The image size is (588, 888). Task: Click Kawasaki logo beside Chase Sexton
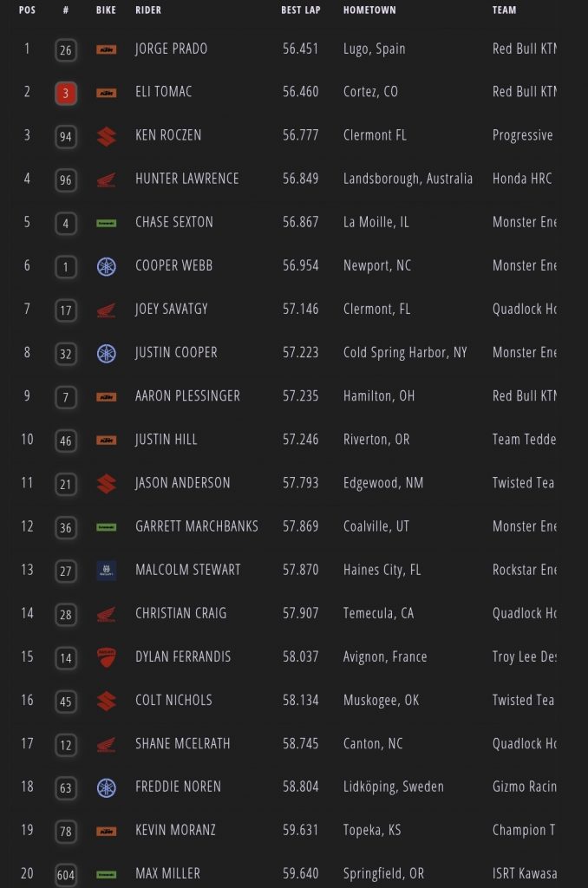coord(106,223)
